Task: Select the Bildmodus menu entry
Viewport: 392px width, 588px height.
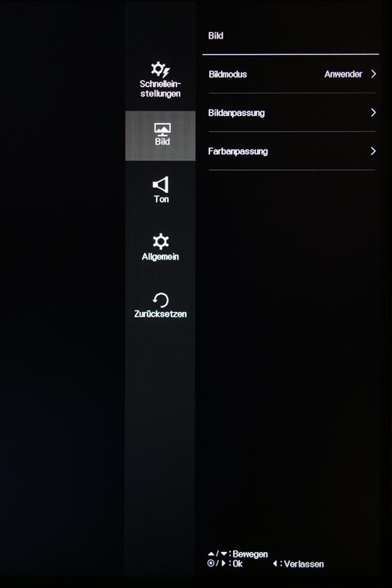Action: tap(292, 74)
